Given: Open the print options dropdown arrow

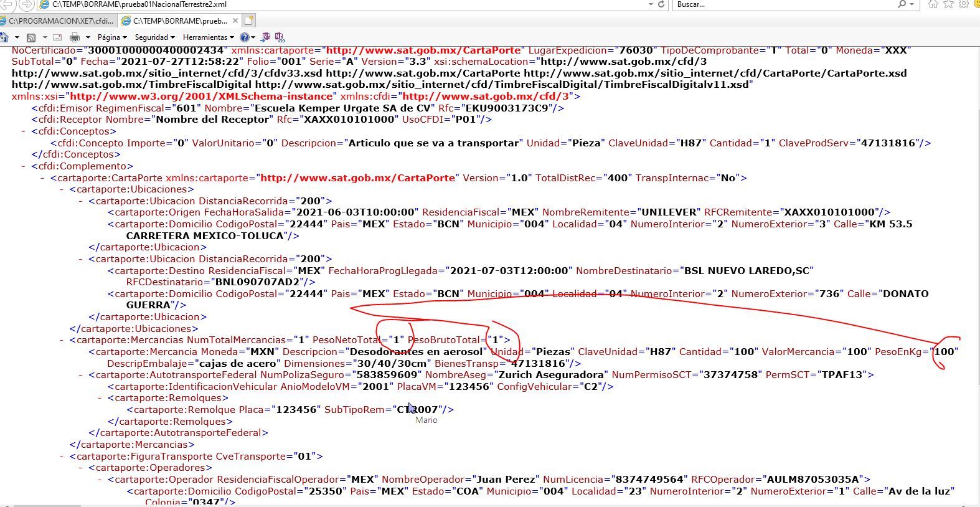Looking at the screenshot, I should click(x=88, y=37).
